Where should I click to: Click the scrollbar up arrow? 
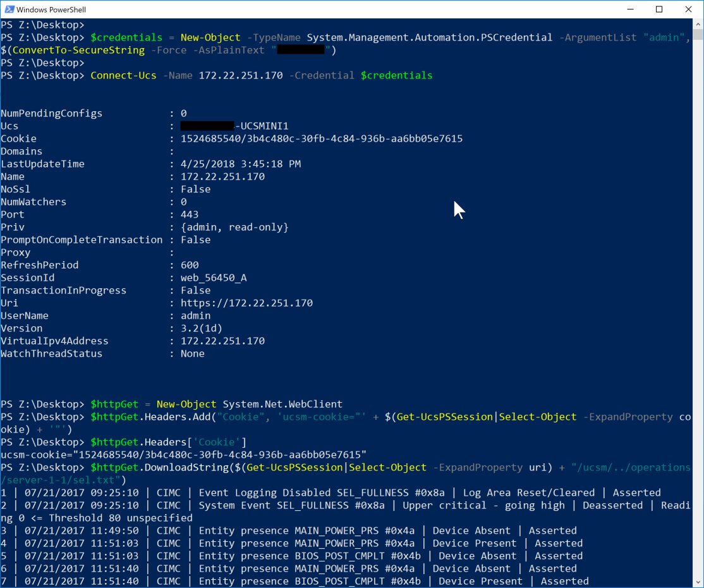698,24
